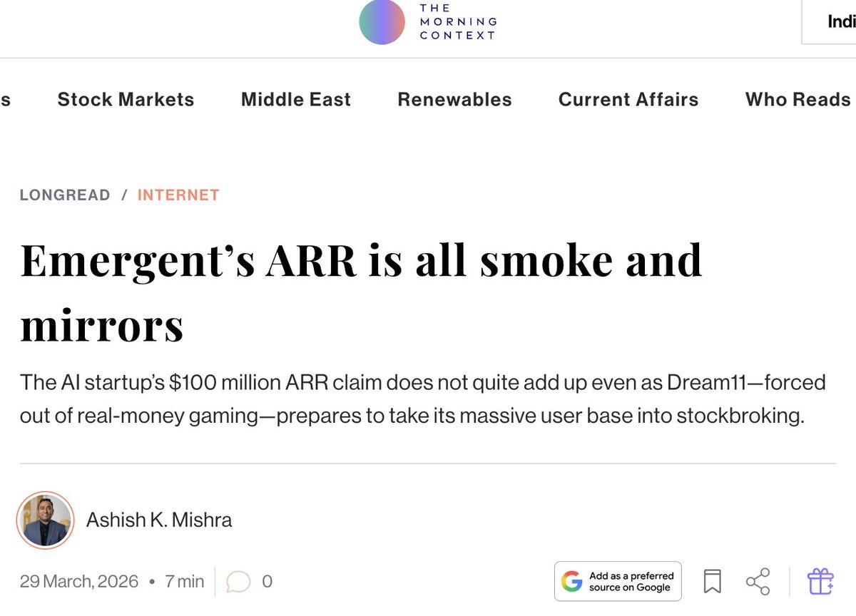Open the Stock Markets section
Screen dimensions: 856x616
126,100
